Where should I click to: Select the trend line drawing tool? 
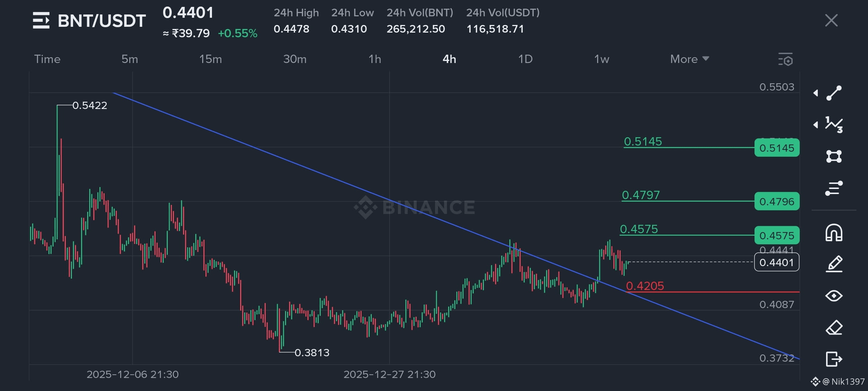(834, 93)
